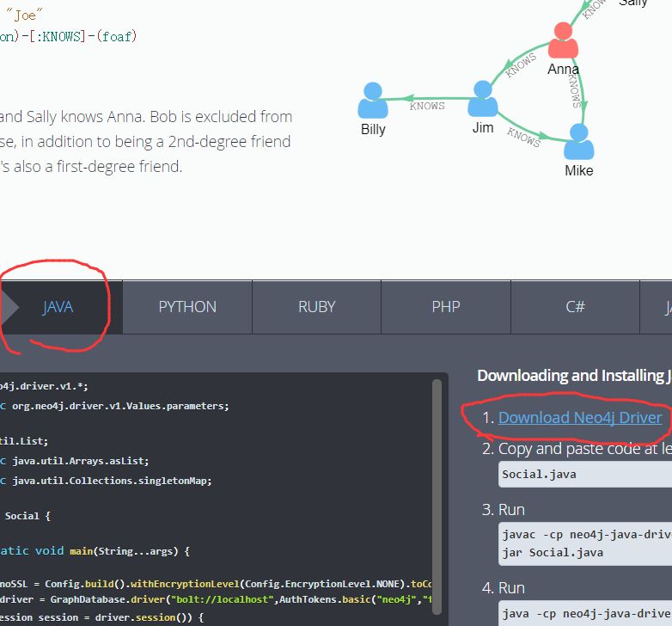The image size is (672, 626).
Task: Select the red Anna node icon
Action: point(563,40)
